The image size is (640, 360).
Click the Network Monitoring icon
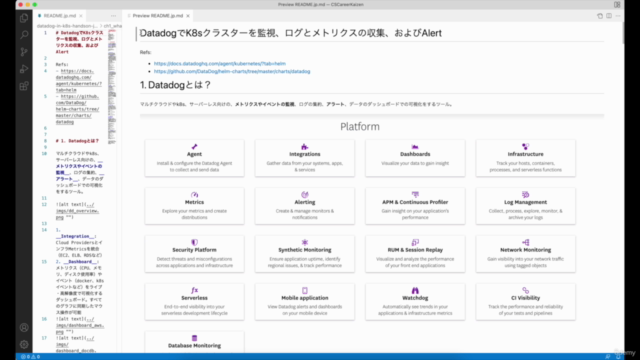click(525, 242)
